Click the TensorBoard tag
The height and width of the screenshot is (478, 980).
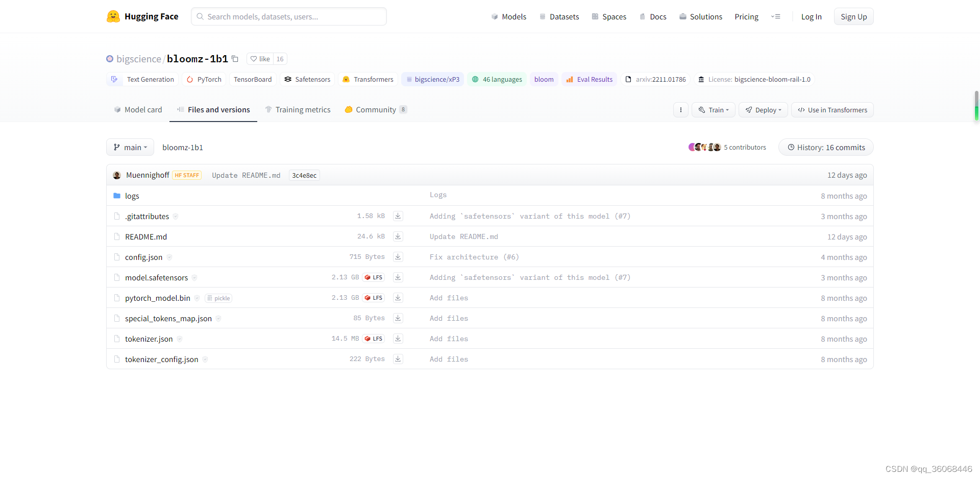coord(253,79)
